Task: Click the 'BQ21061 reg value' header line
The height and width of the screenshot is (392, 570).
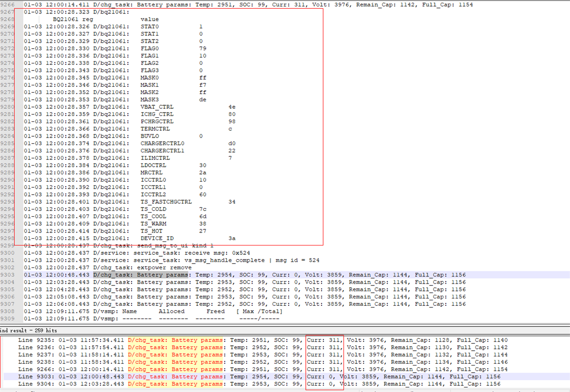Action: pos(106,19)
